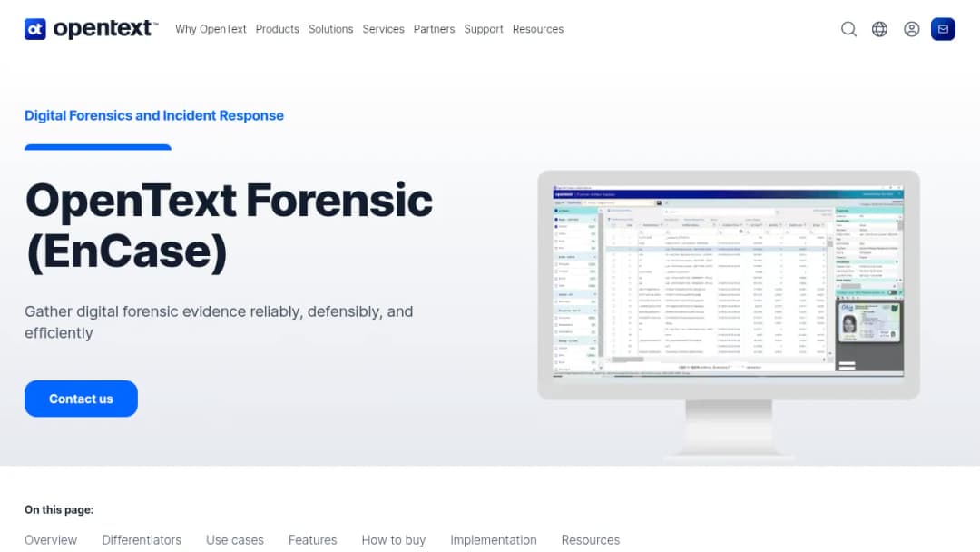Follow Digital Forensics and Incident Response link
Viewport: 980px width, 552px height.
[x=153, y=115]
